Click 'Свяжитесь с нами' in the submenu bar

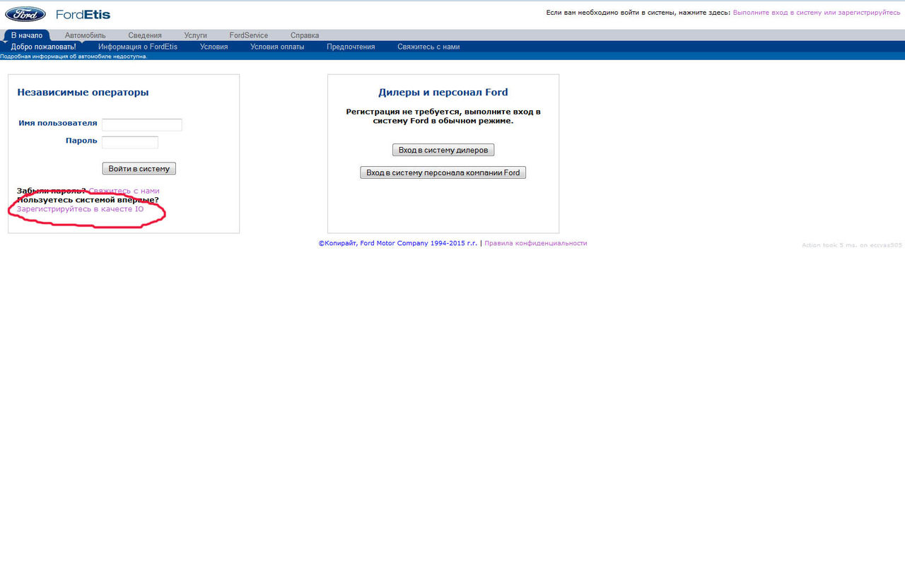pyautogui.click(x=428, y=47)
